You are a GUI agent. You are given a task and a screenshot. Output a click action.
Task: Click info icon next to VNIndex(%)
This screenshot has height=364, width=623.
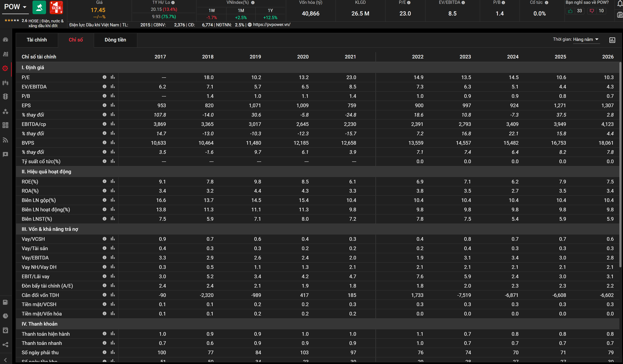coord(253,2)
